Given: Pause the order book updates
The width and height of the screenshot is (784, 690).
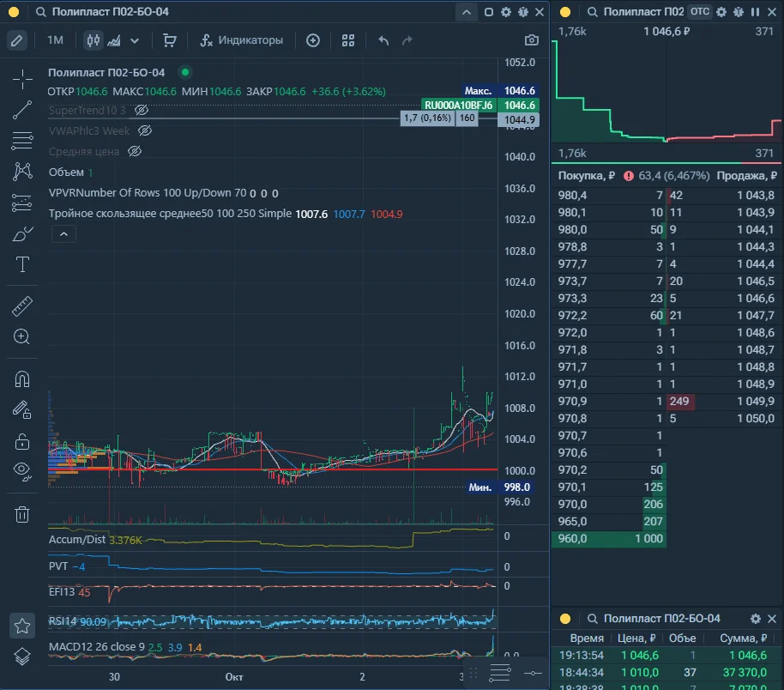Looking at the screenshot, I should click(x=755, y=11).
